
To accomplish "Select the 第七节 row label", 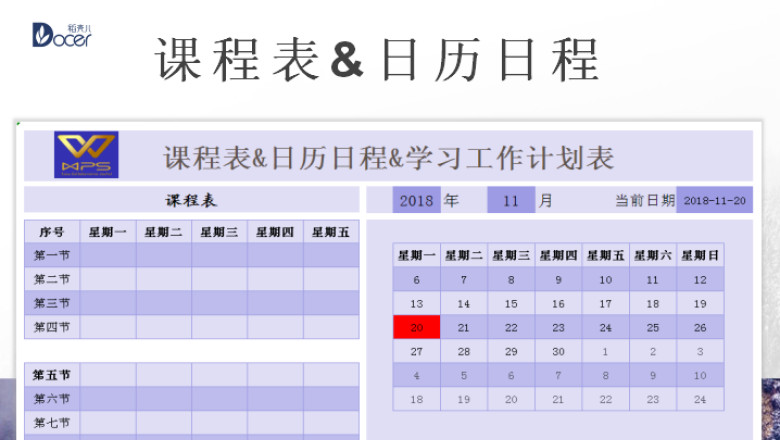I will click(x=52, y=423).
